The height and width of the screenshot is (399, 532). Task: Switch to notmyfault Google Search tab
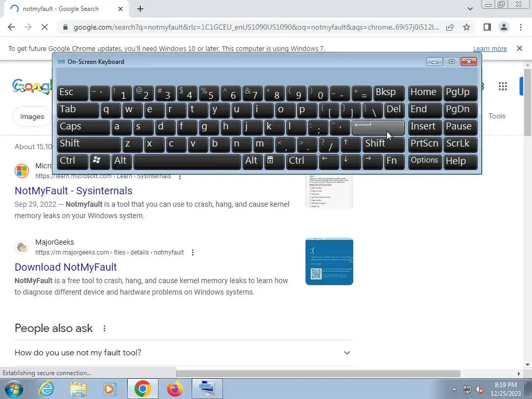66,9
